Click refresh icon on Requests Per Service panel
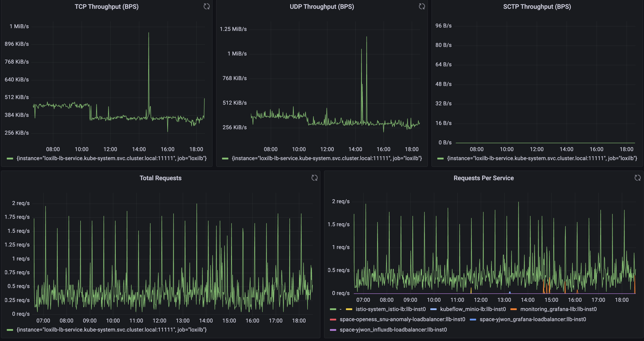 pos(637,178)
